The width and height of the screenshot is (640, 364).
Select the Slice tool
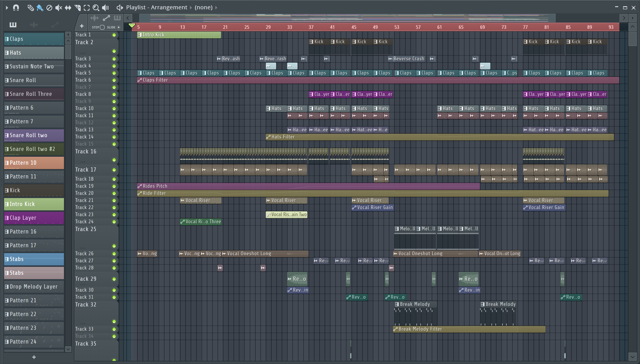pos(77,8)
